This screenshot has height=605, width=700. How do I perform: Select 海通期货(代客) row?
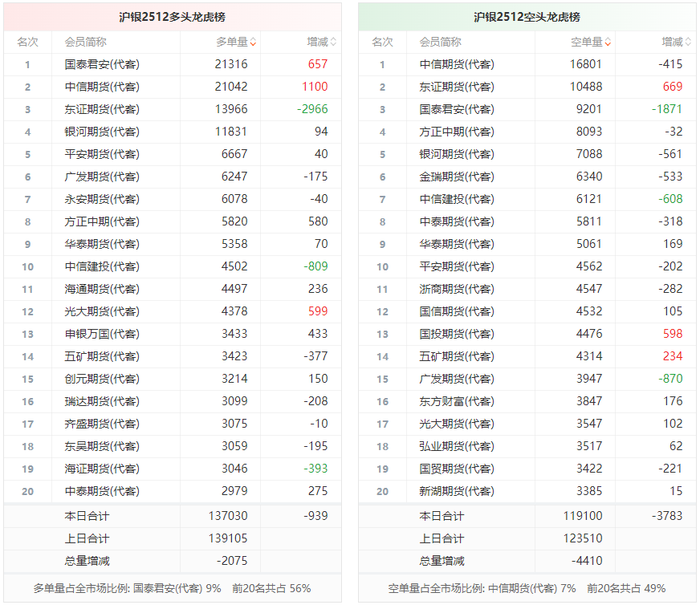click(173, 289)
